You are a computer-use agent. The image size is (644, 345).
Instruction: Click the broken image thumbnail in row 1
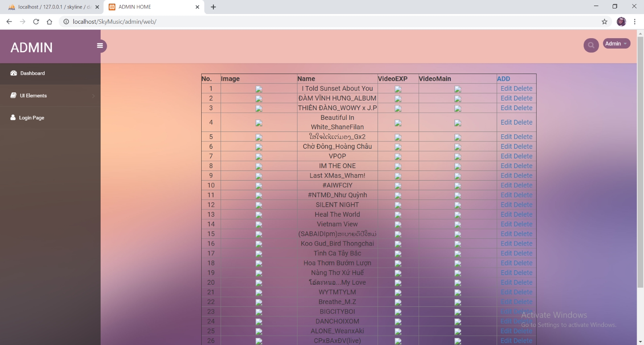259,89
